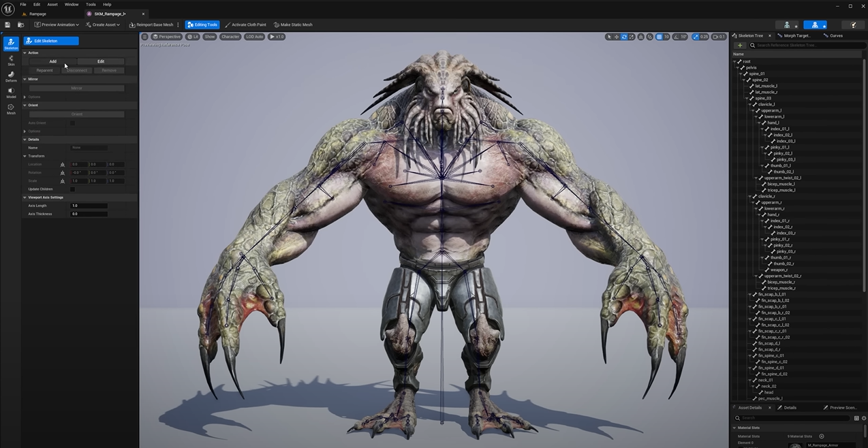The image size is (868, 448).
Task: Open the Perspective view dropdown
Action: click(x=167, y=37)
